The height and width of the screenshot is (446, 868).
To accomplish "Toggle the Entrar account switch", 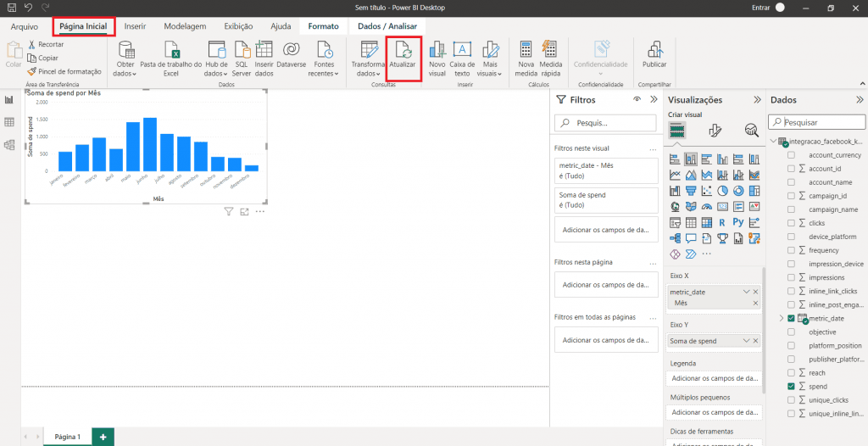I will coord(780,8).
